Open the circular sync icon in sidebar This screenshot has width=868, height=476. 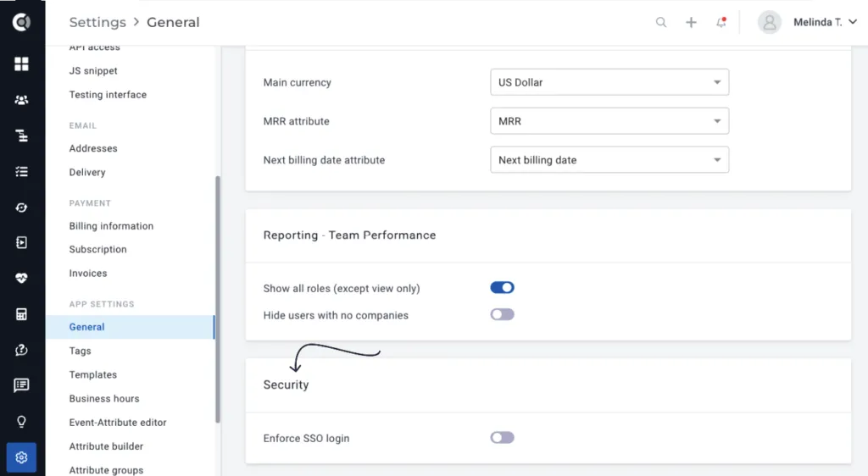(x=21, y=208)
